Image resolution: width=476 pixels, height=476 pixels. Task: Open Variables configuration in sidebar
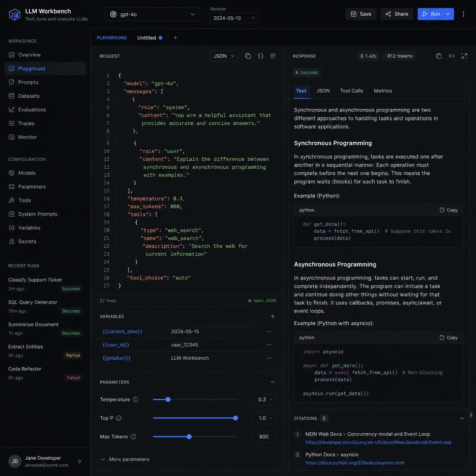click(45, 227)
